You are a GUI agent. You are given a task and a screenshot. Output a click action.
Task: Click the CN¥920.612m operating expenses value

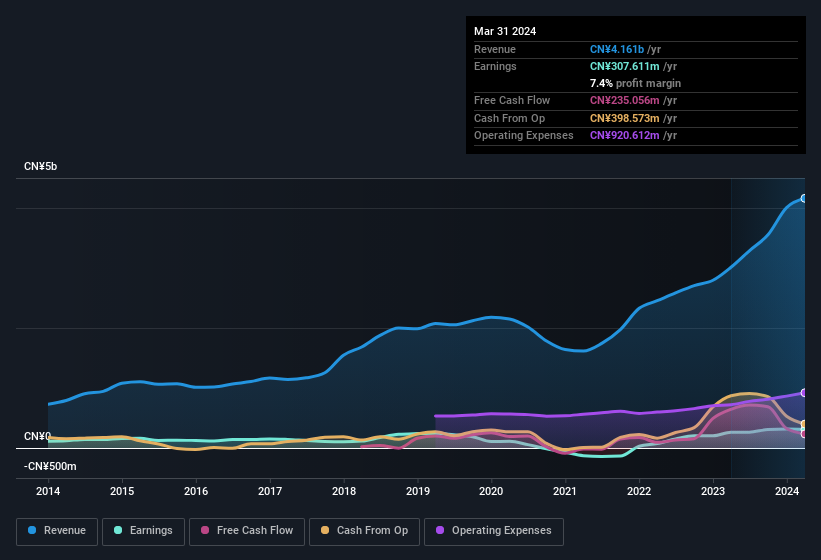(625, 136)
